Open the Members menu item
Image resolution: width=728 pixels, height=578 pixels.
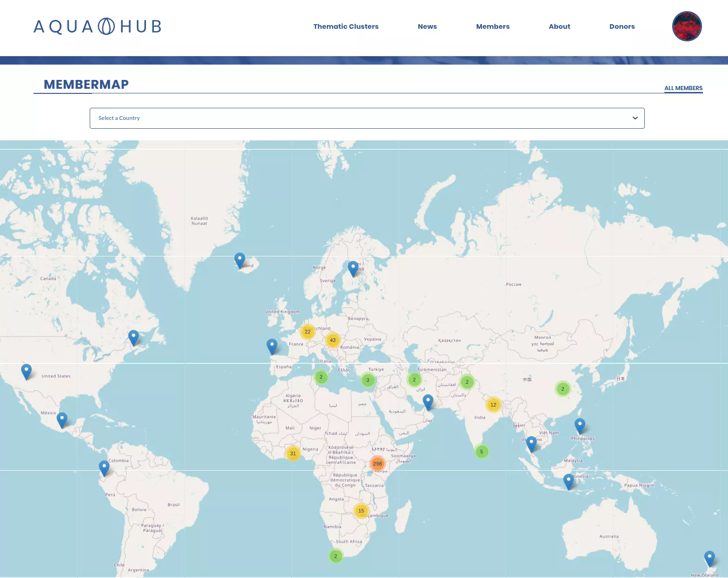click(x=493, y=26)
